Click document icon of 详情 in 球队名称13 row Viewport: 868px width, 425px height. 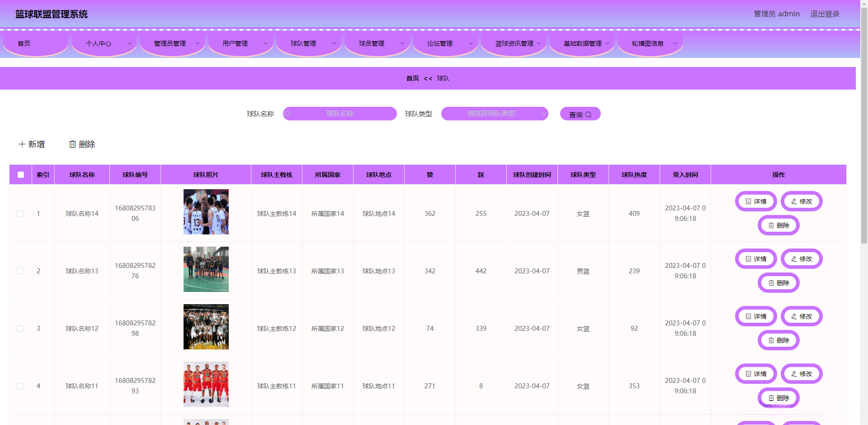pos(748,259)
